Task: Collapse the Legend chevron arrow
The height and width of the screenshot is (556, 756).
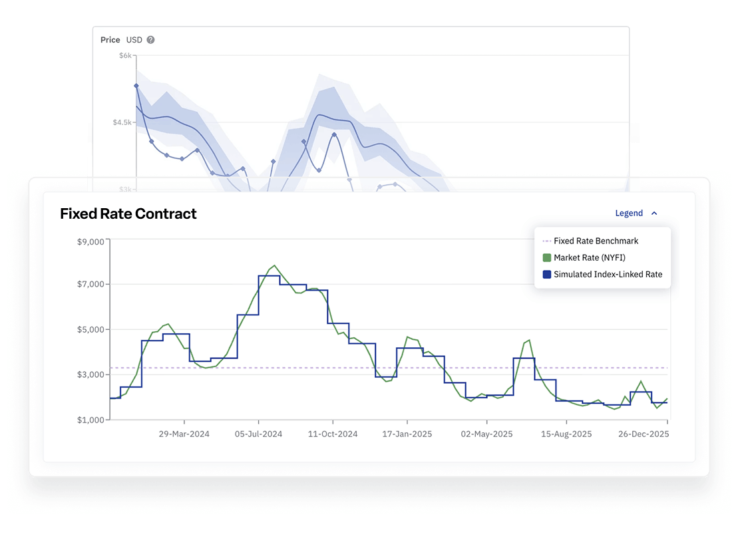Action: (x=654, y=213)
